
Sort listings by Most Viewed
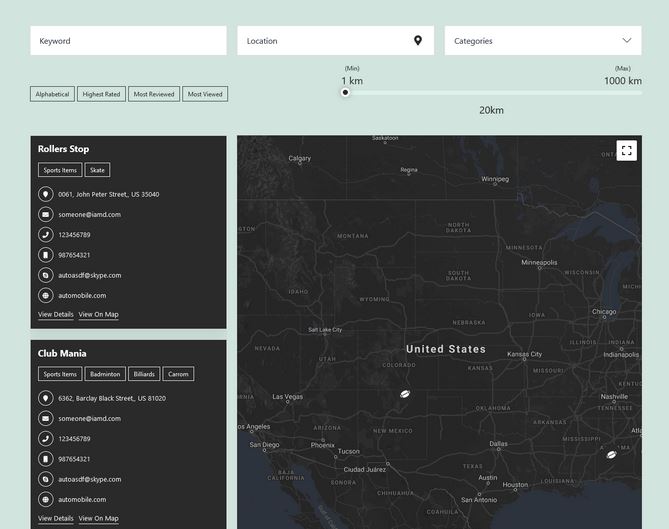pyautogui.click(x=205, y=94)
